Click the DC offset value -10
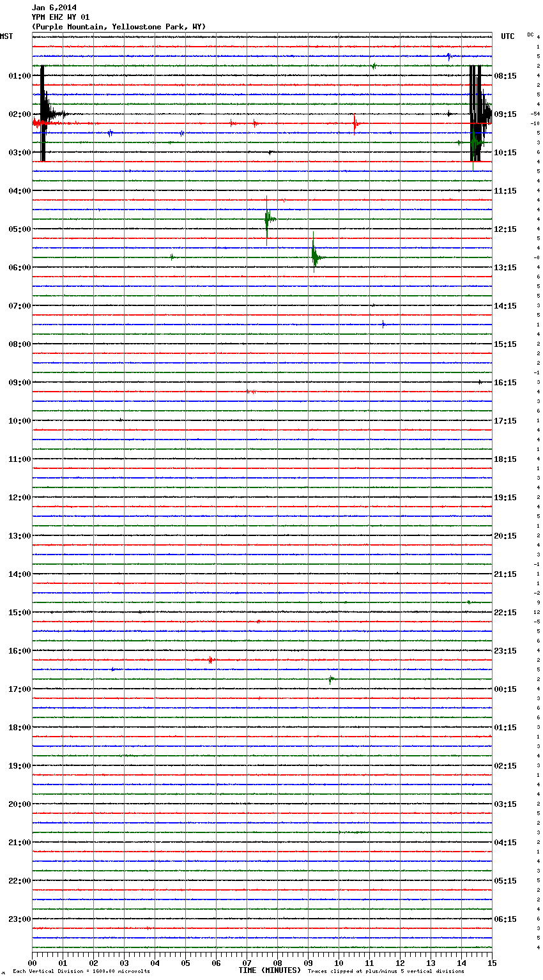 tap(535, 123)
